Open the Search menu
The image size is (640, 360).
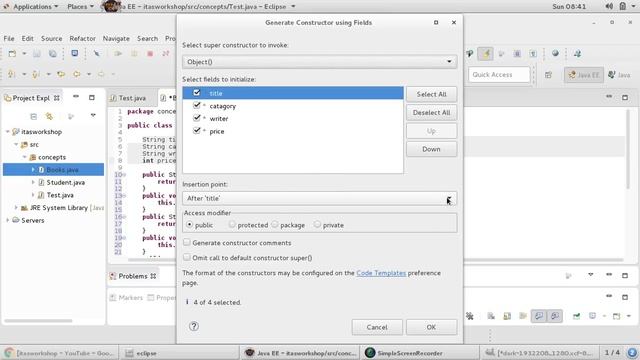[147, 38]
